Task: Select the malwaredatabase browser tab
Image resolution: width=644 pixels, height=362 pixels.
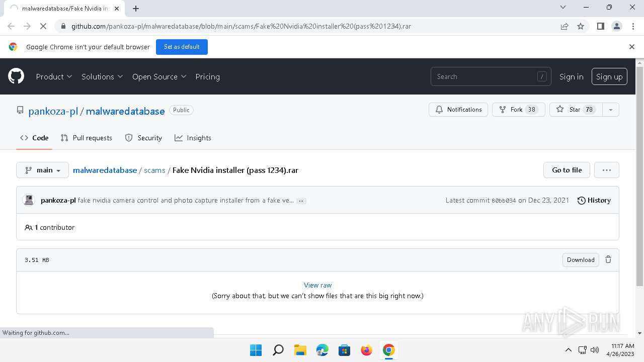Action: point(64,8)
